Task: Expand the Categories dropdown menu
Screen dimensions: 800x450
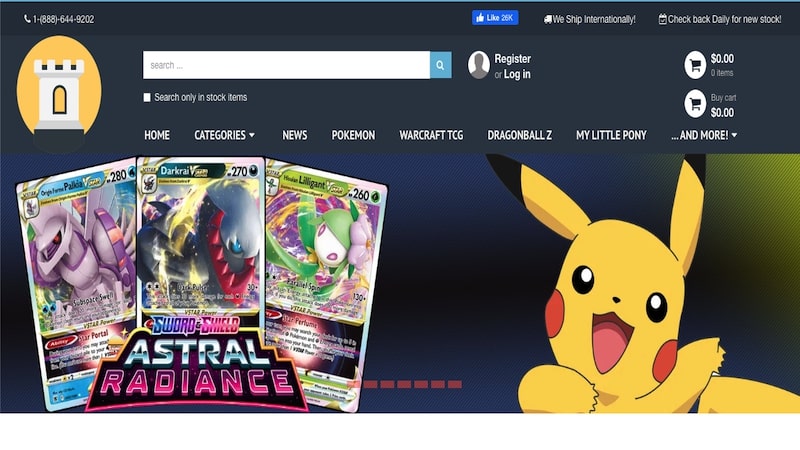Action: point(224,135)
